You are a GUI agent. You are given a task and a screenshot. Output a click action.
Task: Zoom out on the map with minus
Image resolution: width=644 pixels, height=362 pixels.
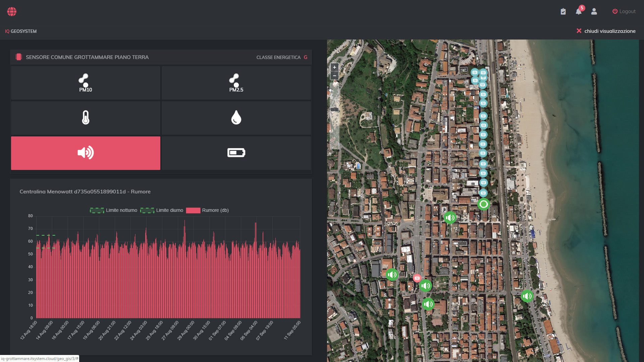[334, 76]
